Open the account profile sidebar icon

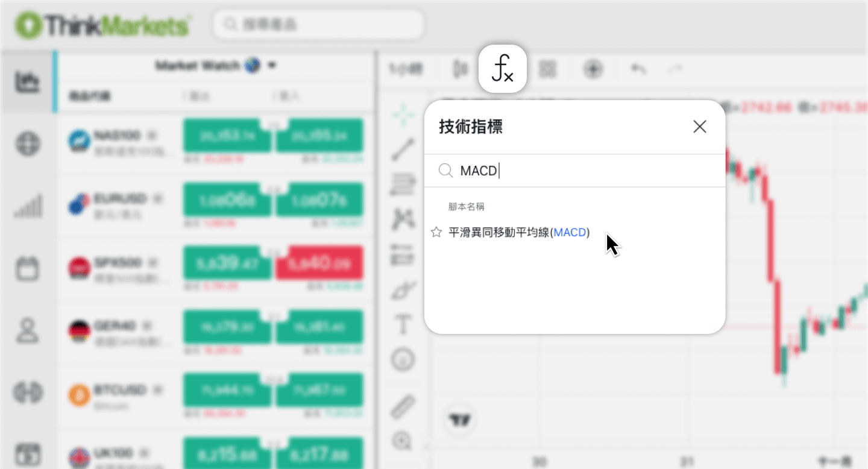[x=28, y=331]
